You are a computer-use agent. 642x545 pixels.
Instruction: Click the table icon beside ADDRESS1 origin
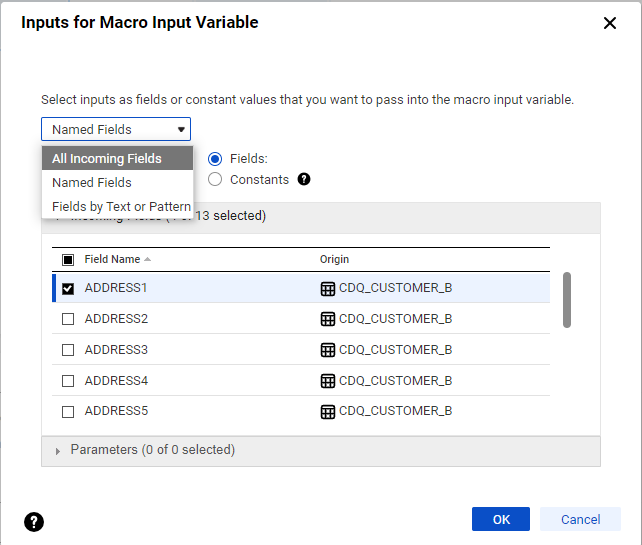327,288
